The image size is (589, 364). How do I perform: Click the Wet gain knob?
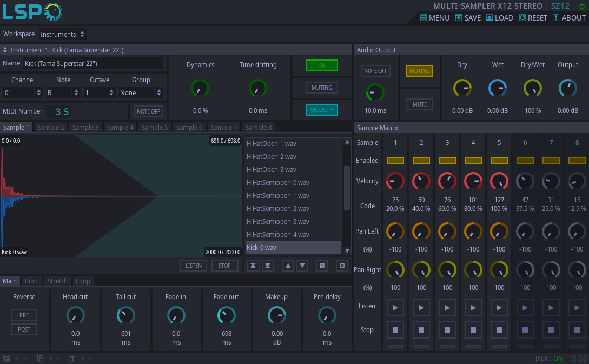coord(498,88)
